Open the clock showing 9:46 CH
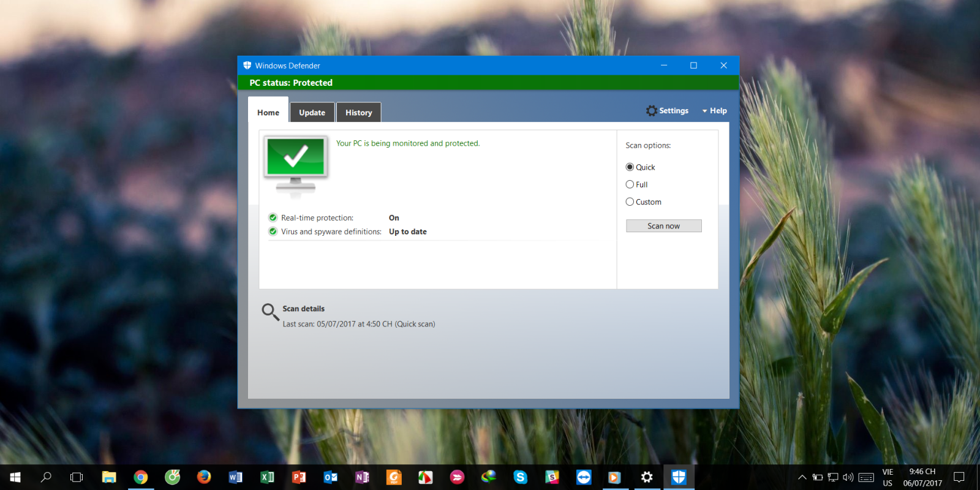The width and height of the screenshot is (980, 490). coord(922,477)
